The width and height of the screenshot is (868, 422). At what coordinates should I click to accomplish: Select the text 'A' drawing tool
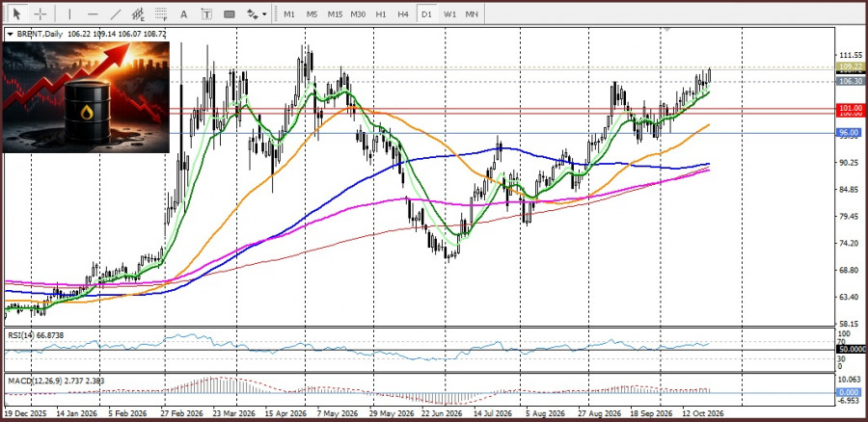click(x=184, y=13)
